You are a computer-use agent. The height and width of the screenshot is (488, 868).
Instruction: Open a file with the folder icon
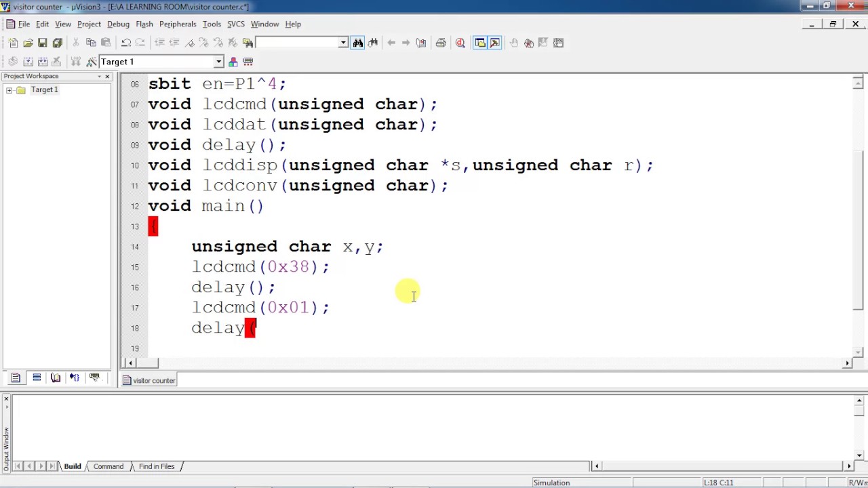tap(28, 43)
